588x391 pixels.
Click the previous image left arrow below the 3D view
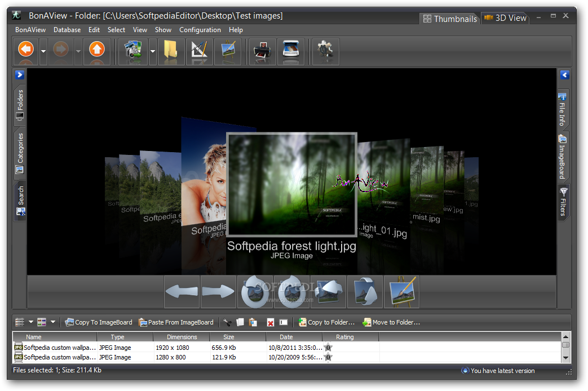coord(182,292)
